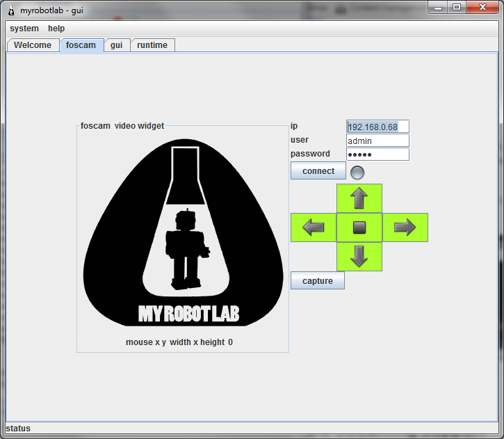Click the gray connection status indicator

[x=357, y=173]
